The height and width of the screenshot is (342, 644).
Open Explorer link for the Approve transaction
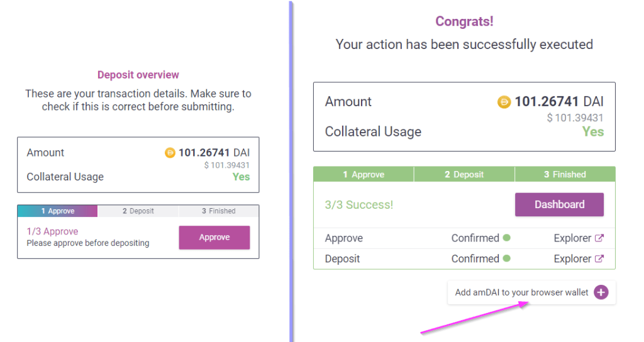(572, 238)
